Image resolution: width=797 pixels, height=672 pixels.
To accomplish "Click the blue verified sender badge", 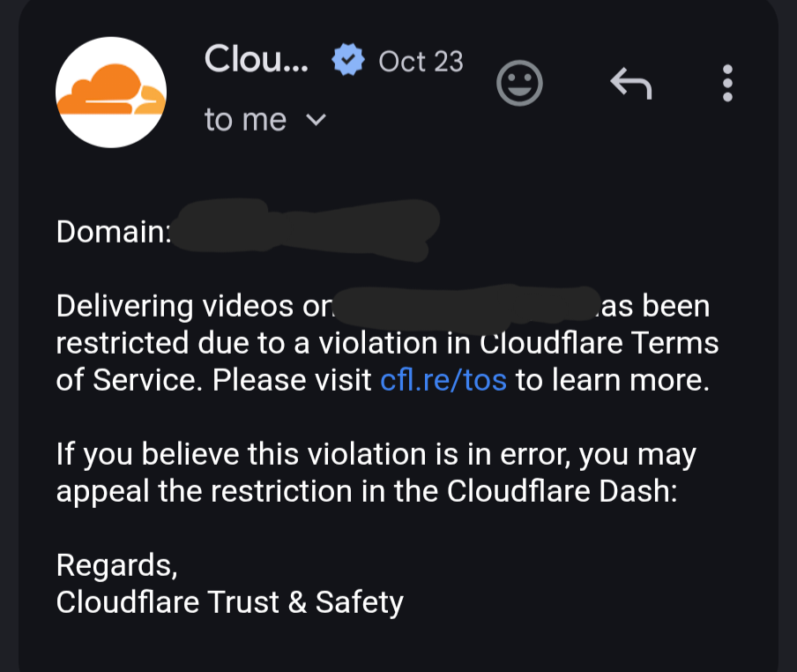I will tap(348, 58).
